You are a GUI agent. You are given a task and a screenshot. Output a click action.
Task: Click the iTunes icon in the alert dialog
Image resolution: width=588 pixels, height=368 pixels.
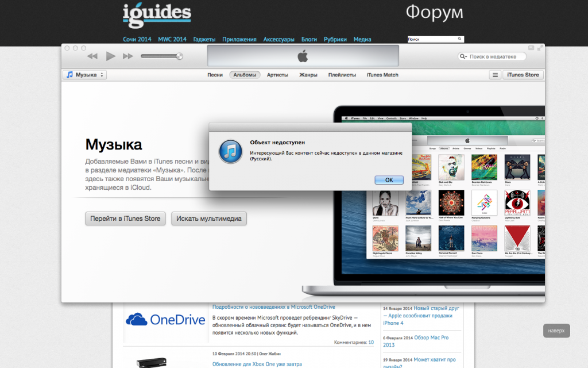pos(230,152)
